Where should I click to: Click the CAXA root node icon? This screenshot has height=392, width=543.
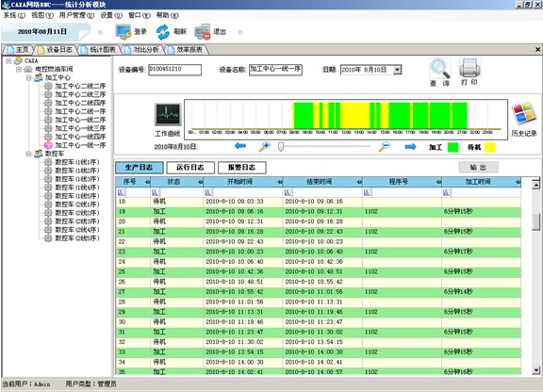tap(18, 60)
